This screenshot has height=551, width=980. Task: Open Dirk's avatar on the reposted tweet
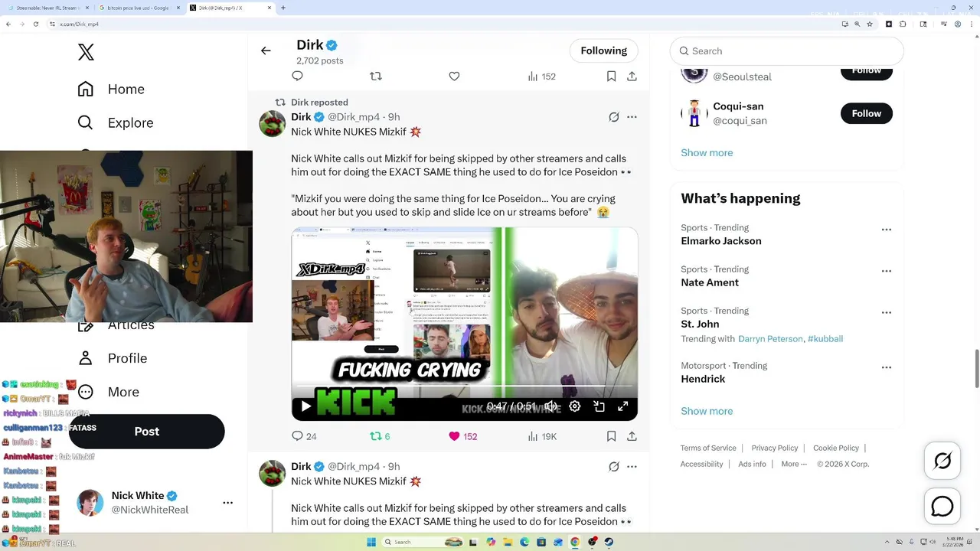click(273, 123)
